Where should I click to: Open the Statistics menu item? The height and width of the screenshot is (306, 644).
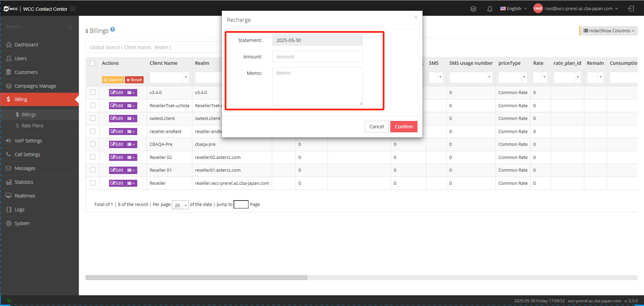(x=40, y=182)
